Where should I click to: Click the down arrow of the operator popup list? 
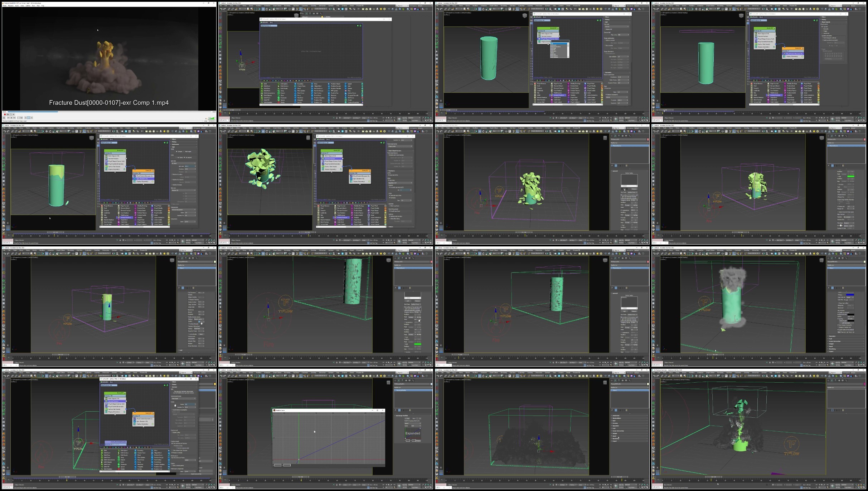click(x=567, y=57)
